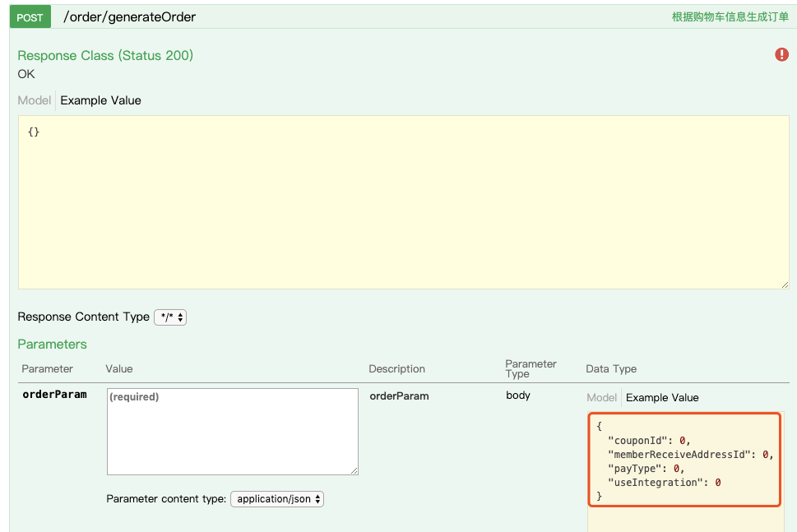Click the orderParam required value textarea
This screenshot has width=797, height=532.
pyautogui.click(x=232, y=432)
